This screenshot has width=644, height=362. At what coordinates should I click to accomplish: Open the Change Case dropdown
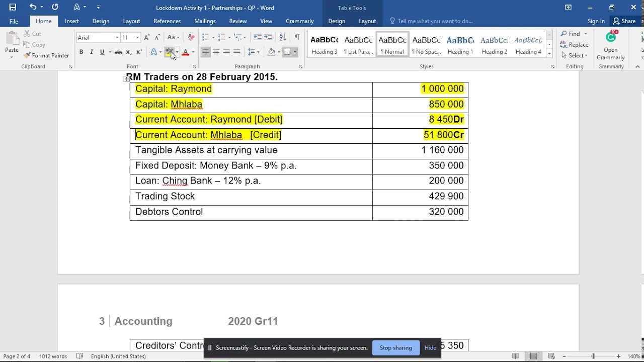click(x=173, y=37)
